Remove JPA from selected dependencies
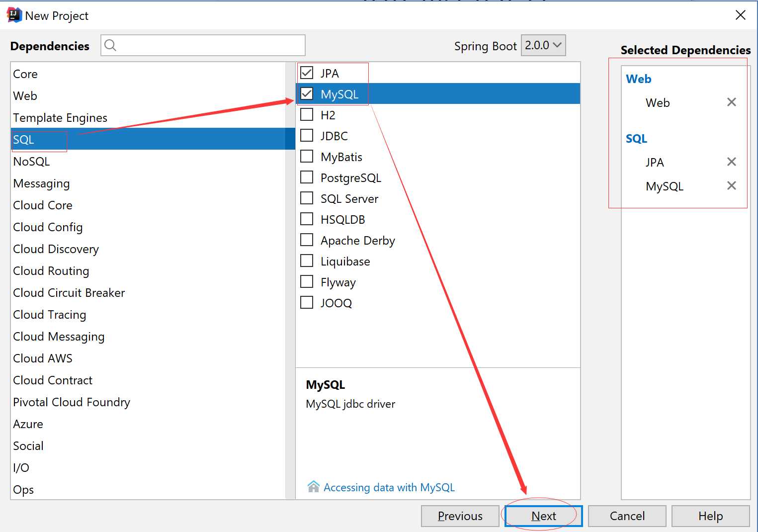This screenshot has height=532, width=758. coord(731,162)
